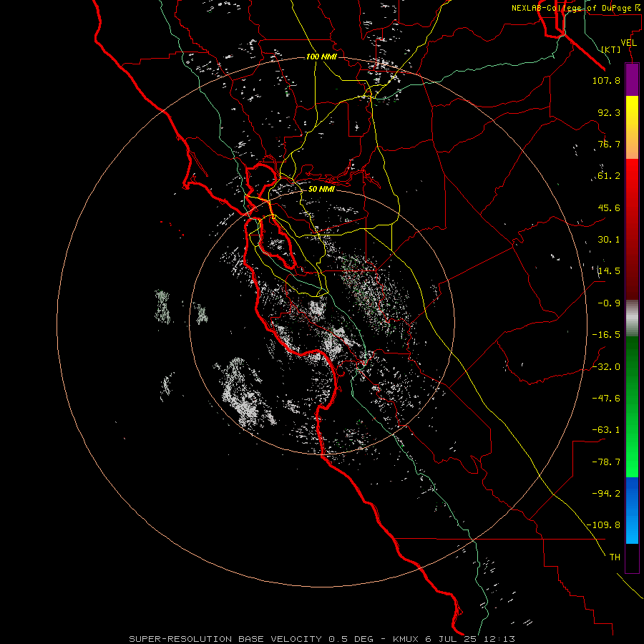Select the -78.7 legend value
Image resolution: width=644 pixels, height=644 pixels.
606,462
